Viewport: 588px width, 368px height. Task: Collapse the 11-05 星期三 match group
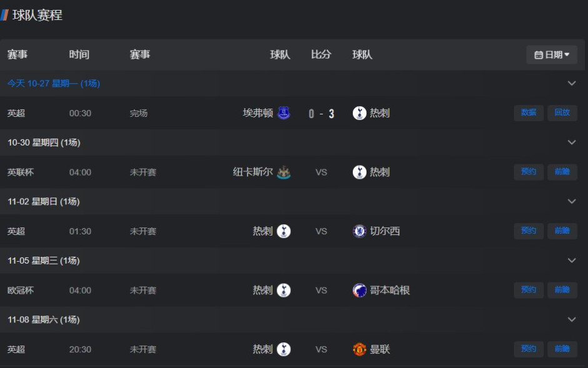571,261
